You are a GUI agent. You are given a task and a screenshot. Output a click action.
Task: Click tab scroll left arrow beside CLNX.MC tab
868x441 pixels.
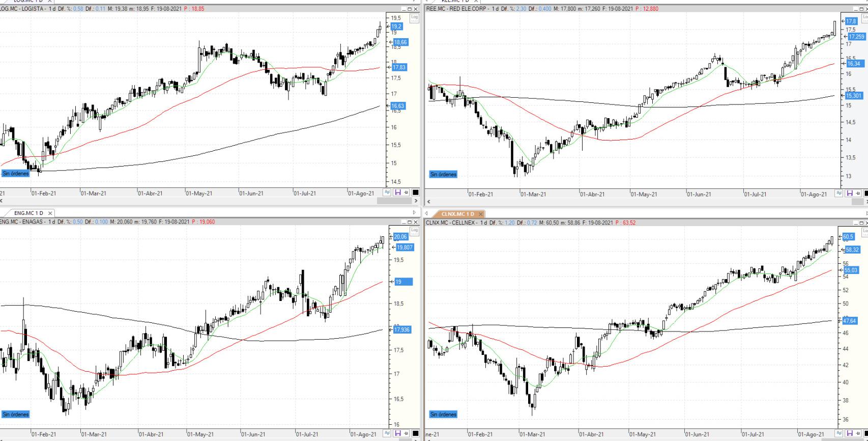(x=427, y=214)
